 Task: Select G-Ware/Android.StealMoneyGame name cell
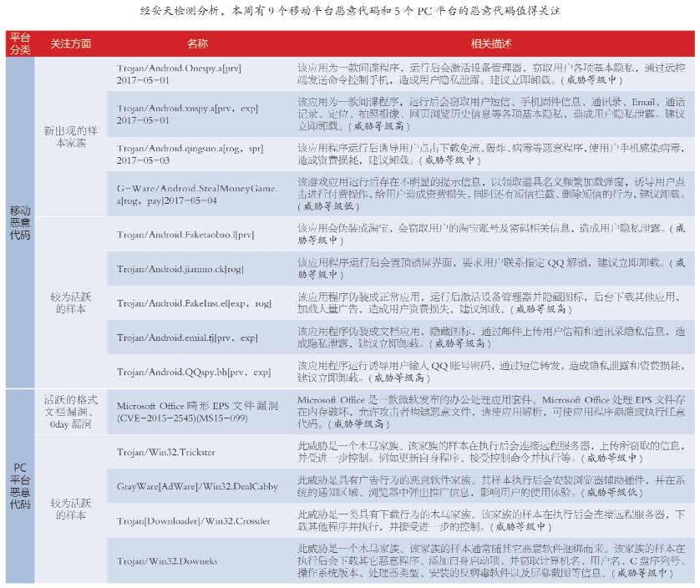[x=197, y=195]
